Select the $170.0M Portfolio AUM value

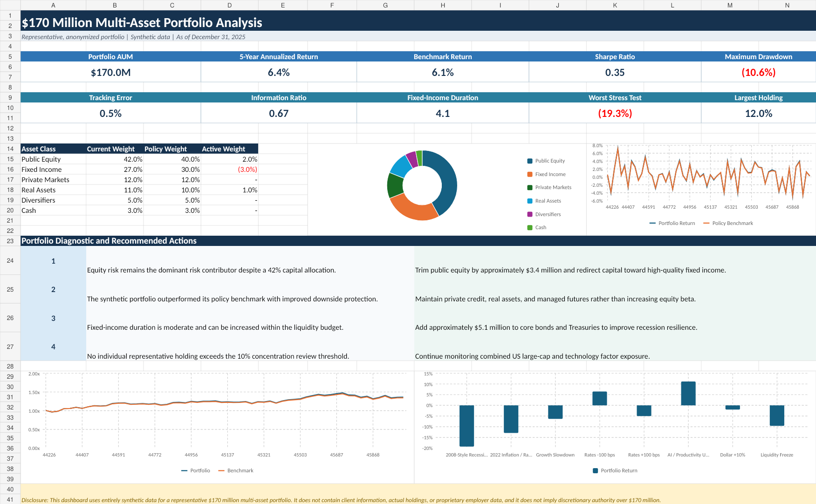pyautogui.click(x=110, y=72)
